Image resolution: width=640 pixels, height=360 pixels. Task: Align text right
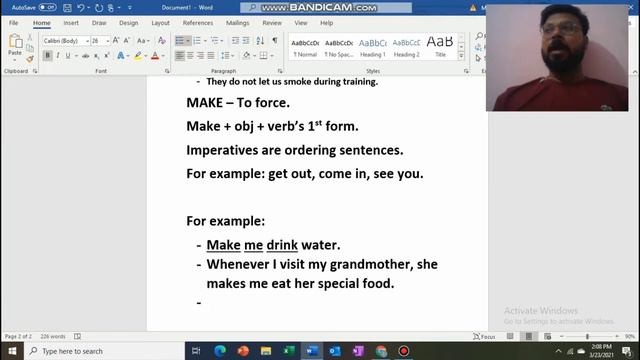(x=200, y=56)
